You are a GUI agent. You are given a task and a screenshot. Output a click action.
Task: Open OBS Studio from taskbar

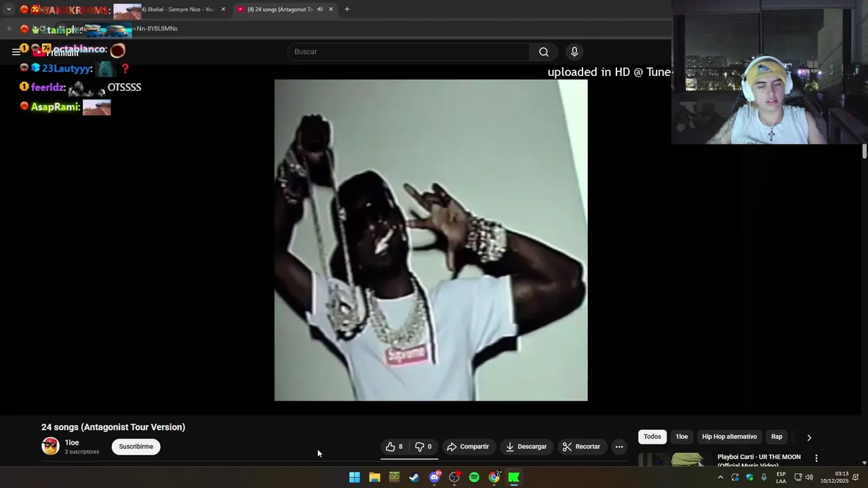click(454, 477)
